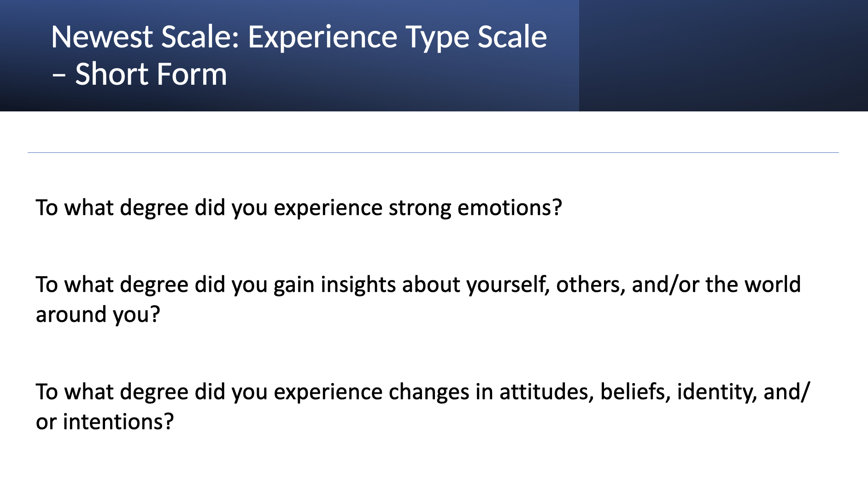Click the word 'emotions?' in first question
The image size is (868, 488).
click(x=510, y=208)
